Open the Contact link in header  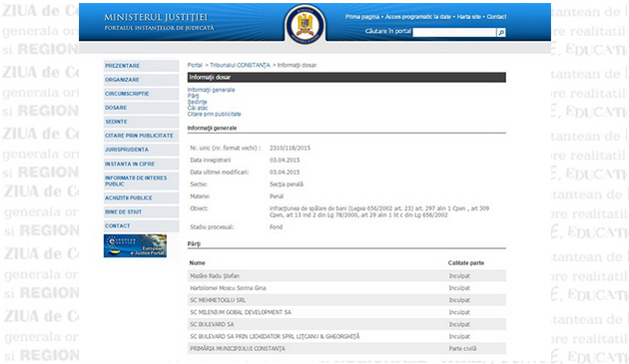(x=496, y=17)
